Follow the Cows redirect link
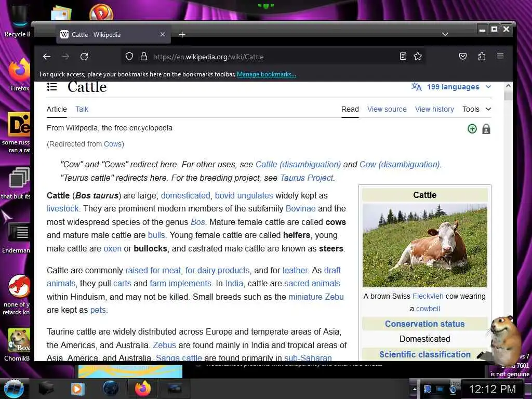Screen dimensions: 532x399 click(113, 144)
